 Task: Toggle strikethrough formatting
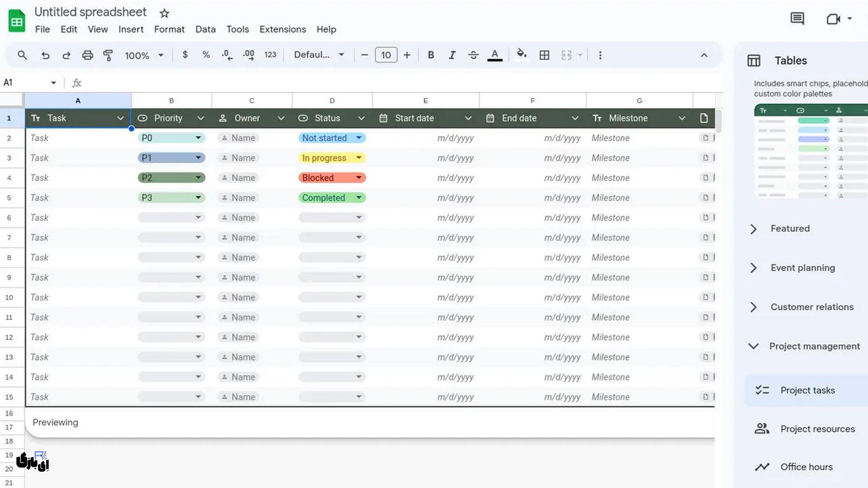pyautogui.click(x=473, y=55)
